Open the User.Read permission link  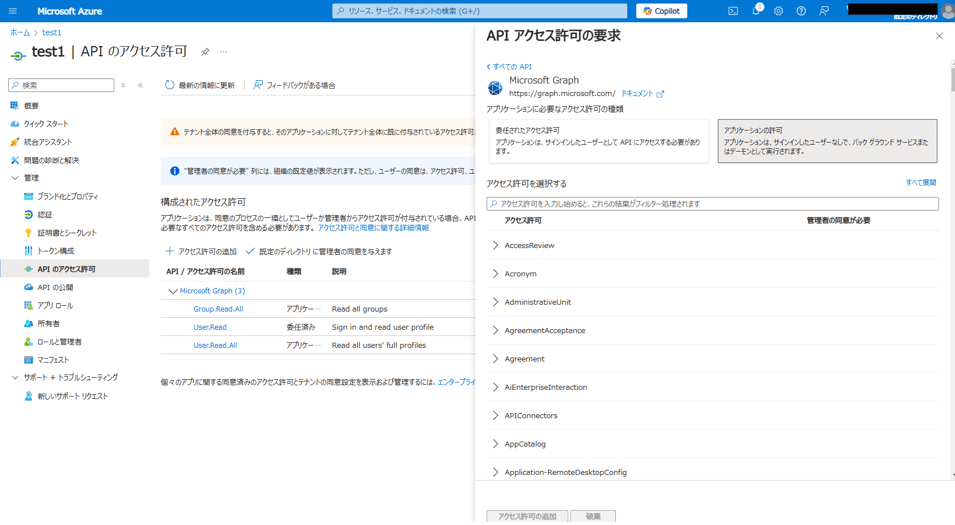click(210, 328)
